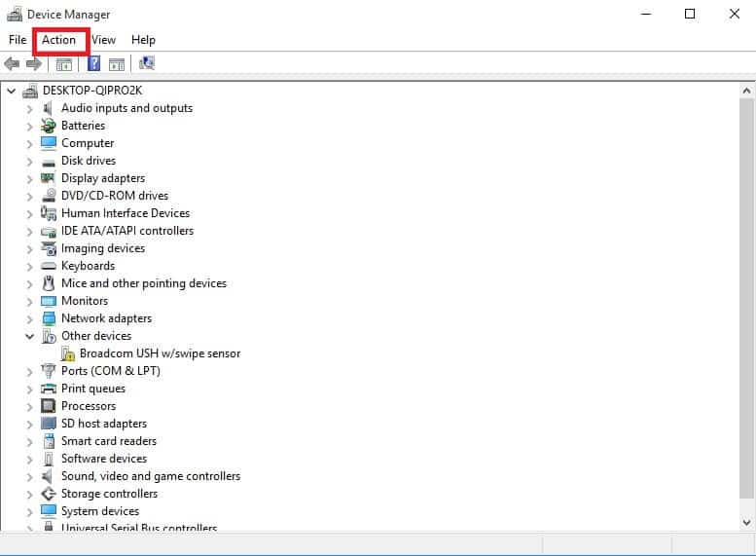Expand the Display adapters category
This screenshot has width=756, height=556.
click(x=29, y=179)
